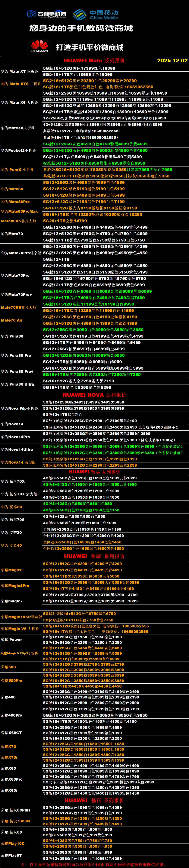Click the 您身边的手机数码微商城 slogan

pyautogui.click(x=81, y=28)
